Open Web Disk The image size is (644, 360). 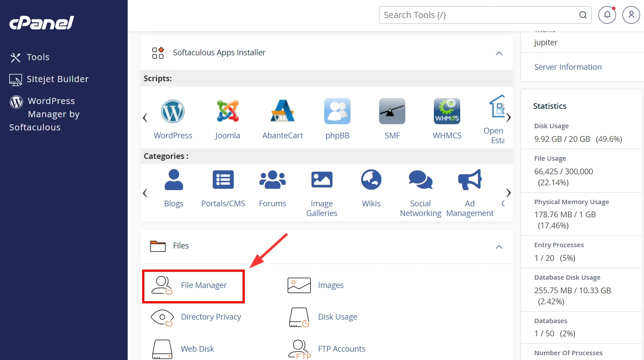pos(197,349)
